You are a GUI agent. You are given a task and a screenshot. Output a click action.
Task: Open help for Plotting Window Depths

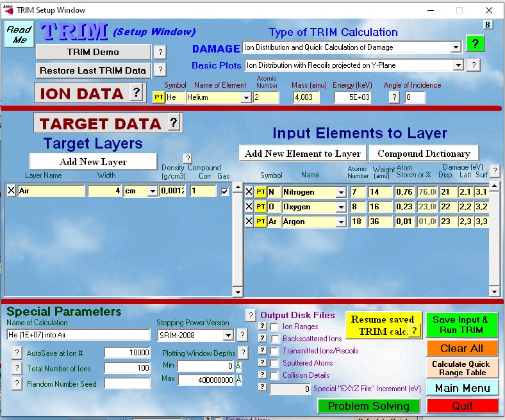243,352
